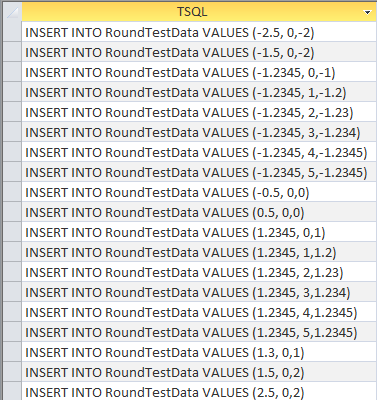Click the select-all corner box of the datasheet
This screenshot has width=377, height=400.
[x=13, y=12]
